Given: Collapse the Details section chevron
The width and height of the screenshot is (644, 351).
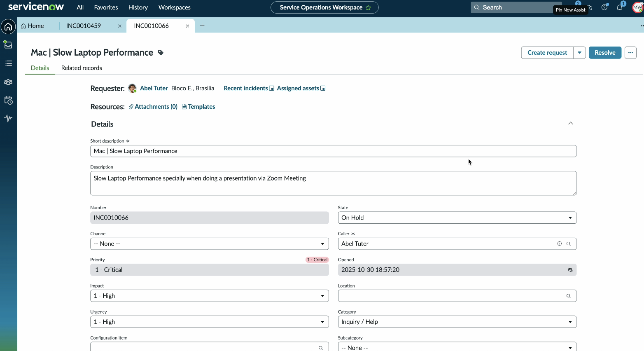Looking at the screenshot, I should (x=571, y=123).
